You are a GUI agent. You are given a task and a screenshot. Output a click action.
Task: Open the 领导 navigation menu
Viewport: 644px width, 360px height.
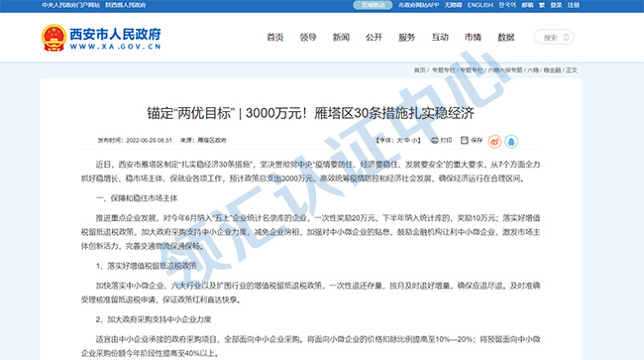(x=308, y=37)
